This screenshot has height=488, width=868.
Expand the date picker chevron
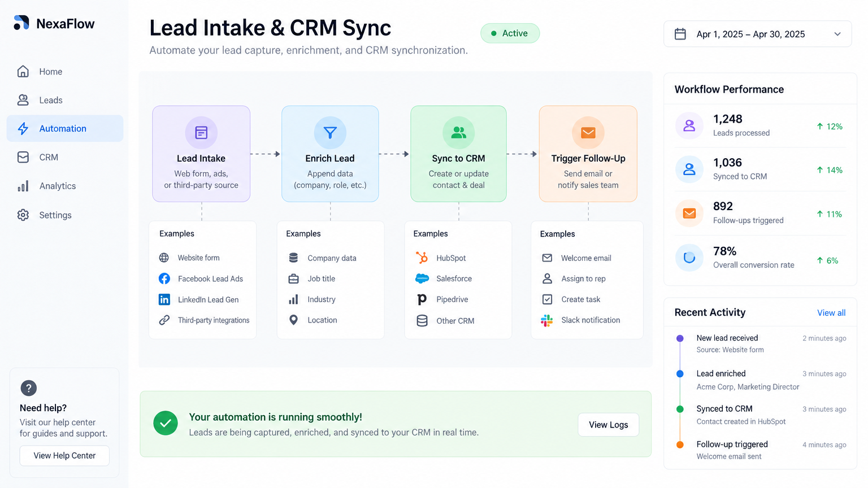837,34
